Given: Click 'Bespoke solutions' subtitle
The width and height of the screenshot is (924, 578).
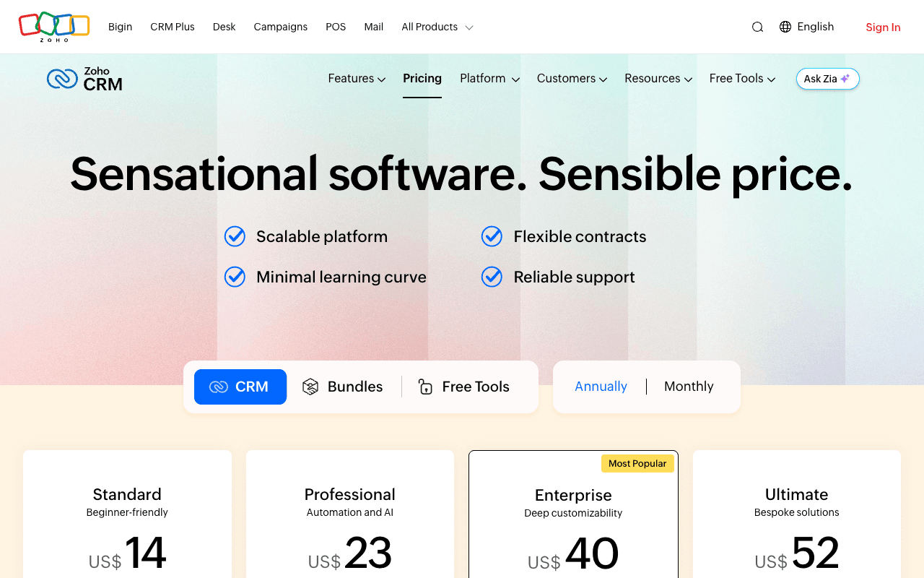Looking at the screenshot, I should coord(797,512).
